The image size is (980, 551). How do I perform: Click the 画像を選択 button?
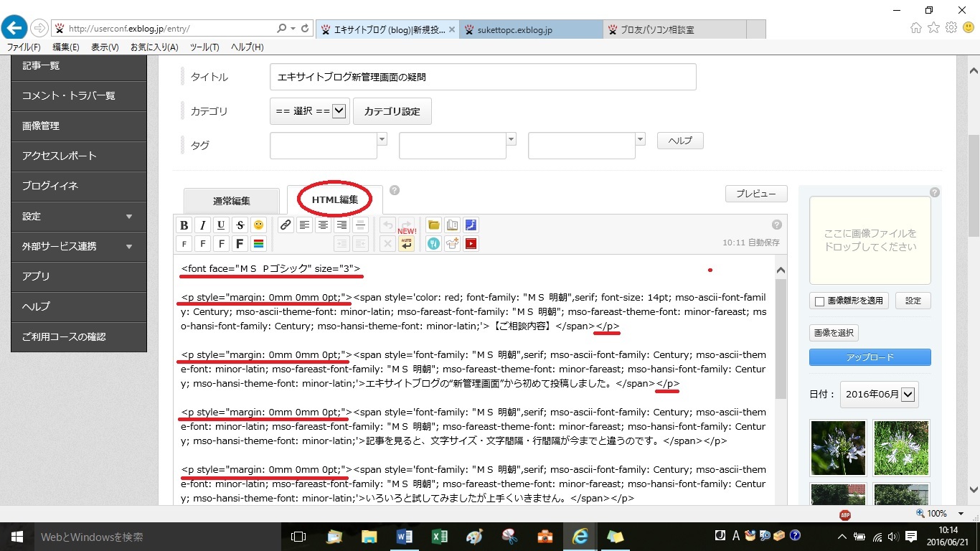point(834,333)
